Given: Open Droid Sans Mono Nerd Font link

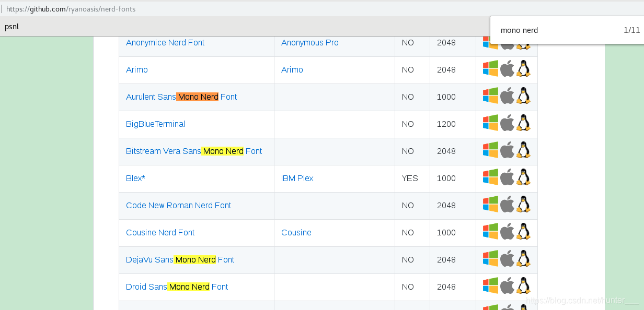Looking at the screenshot, I should pos(177,287).
